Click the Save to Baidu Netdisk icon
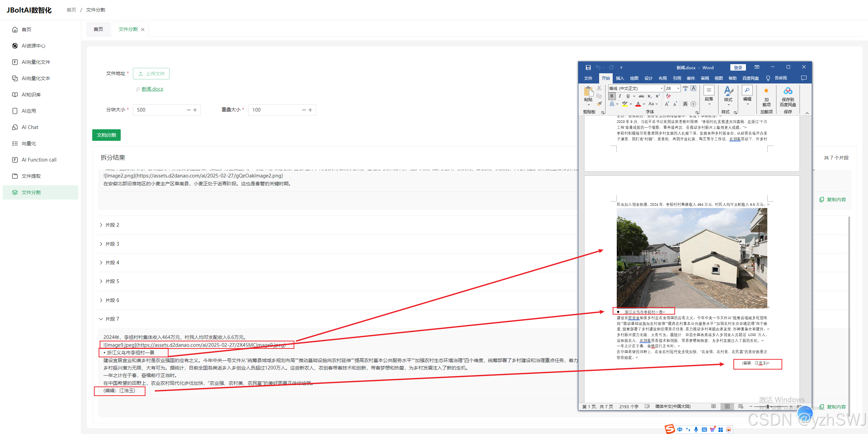 (x=788, y=91)
